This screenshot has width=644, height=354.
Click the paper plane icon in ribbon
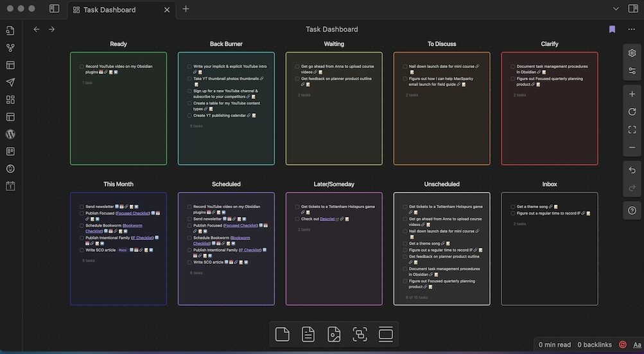pos(10,82)
